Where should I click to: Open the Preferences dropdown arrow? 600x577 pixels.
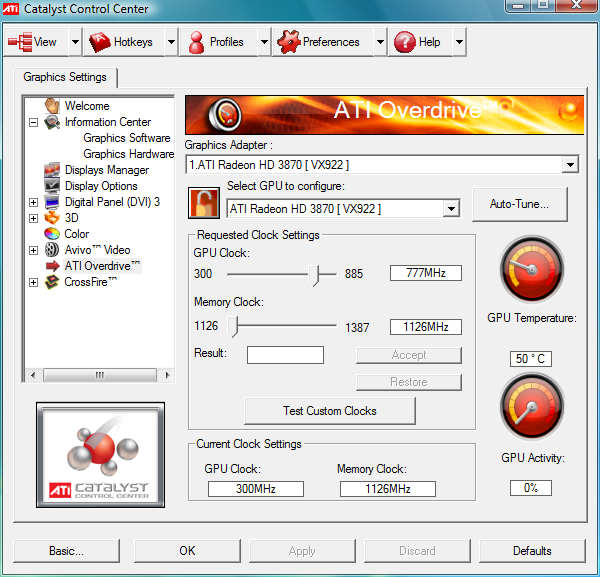click(x=380, y=42)
